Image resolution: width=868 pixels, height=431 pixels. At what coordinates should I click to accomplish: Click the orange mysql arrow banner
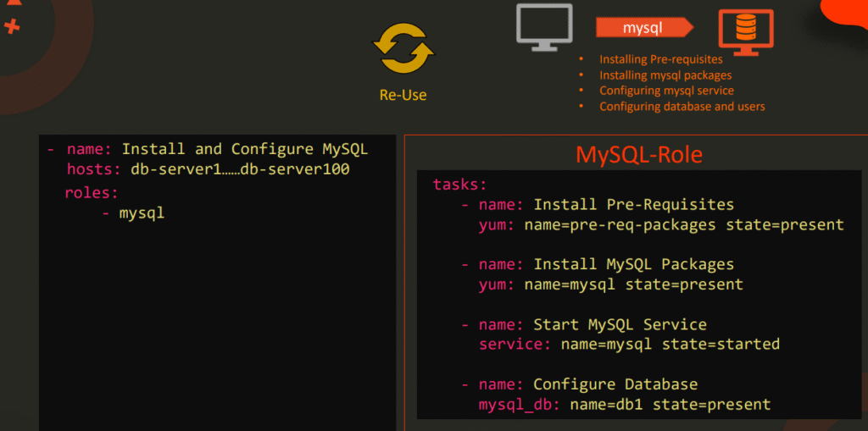pos(643,28)
